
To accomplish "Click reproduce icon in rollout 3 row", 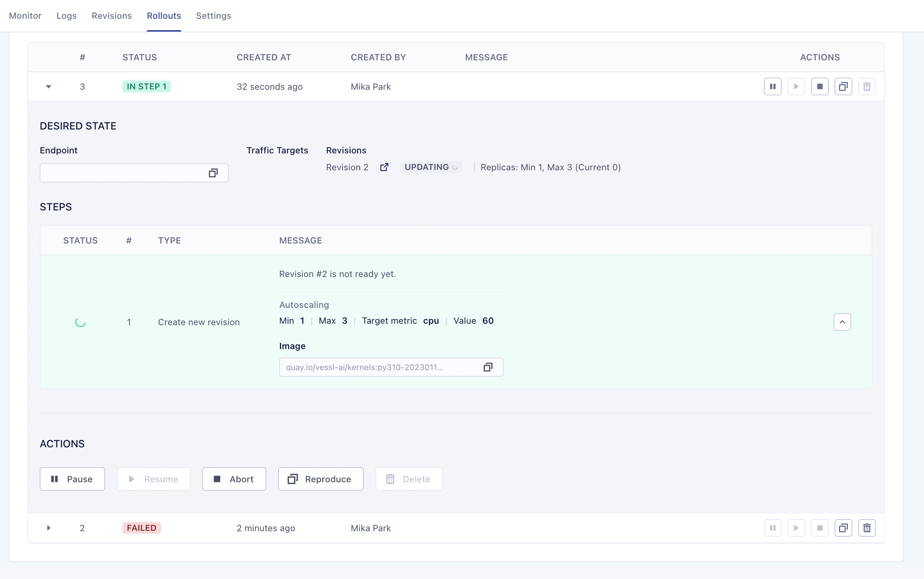I will pos(843,86).
